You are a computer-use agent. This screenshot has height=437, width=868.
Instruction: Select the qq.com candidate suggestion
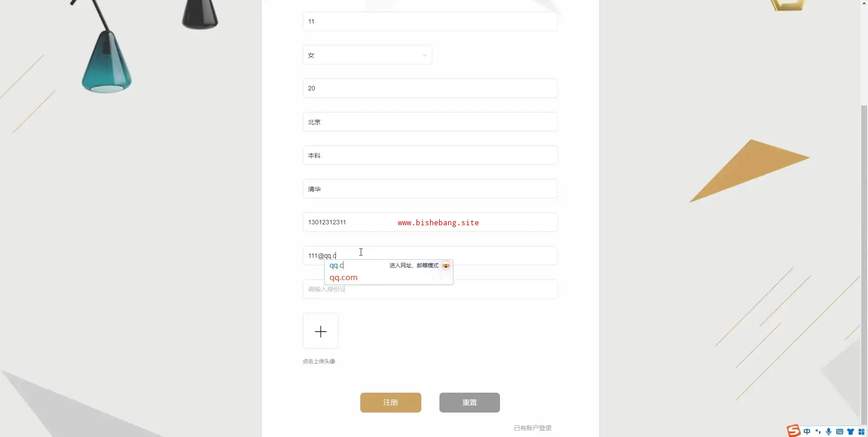344,277
